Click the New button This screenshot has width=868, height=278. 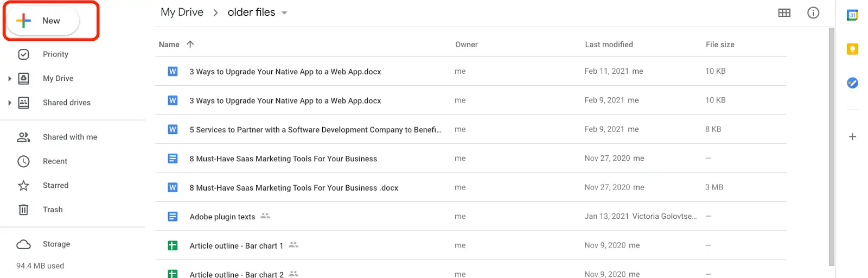click(x=43, y=21)
